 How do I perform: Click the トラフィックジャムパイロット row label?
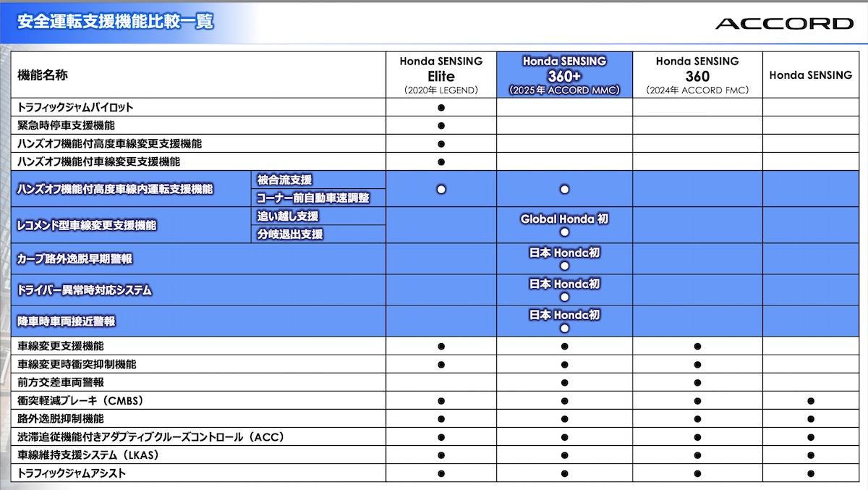click(75, 107)
